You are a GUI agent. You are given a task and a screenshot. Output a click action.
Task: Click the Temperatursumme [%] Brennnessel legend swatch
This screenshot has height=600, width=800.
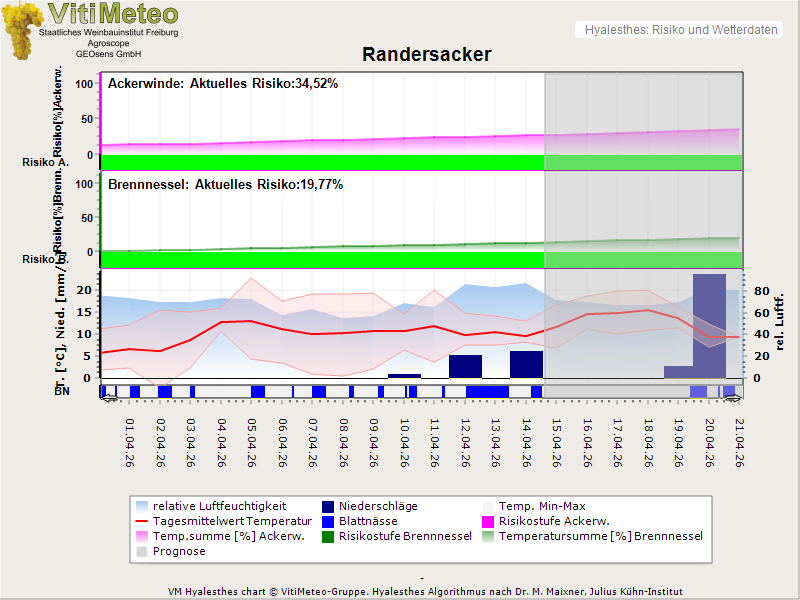(489, 536)
